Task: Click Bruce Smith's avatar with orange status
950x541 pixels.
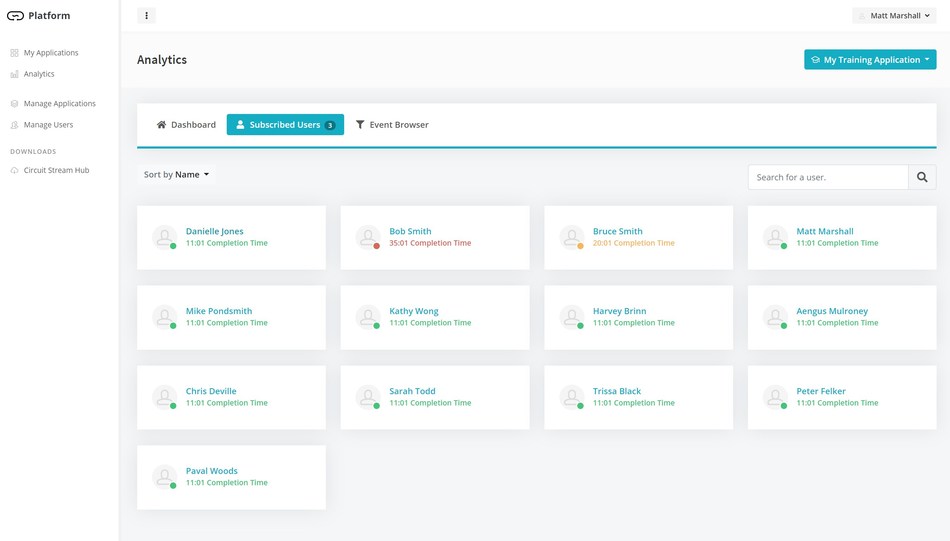Action: point(571,237)
